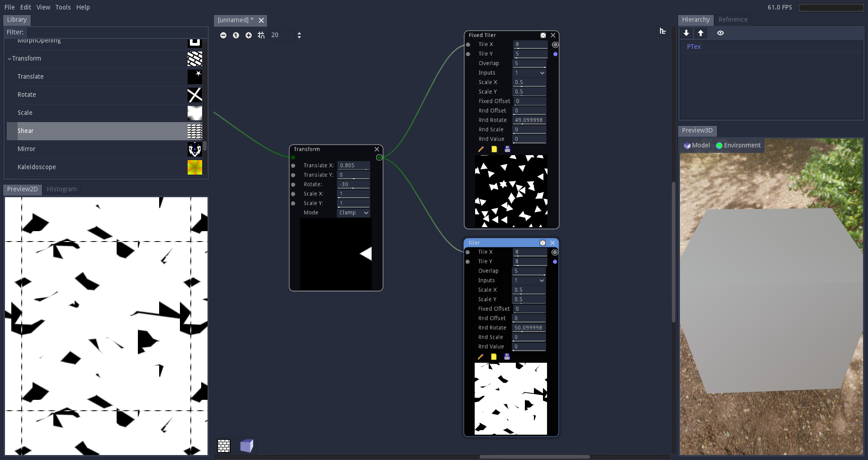This screenshot has width=868, height=460.
Task: Collapse the Transform category in the Library
Action: click(x=9, y=58)
